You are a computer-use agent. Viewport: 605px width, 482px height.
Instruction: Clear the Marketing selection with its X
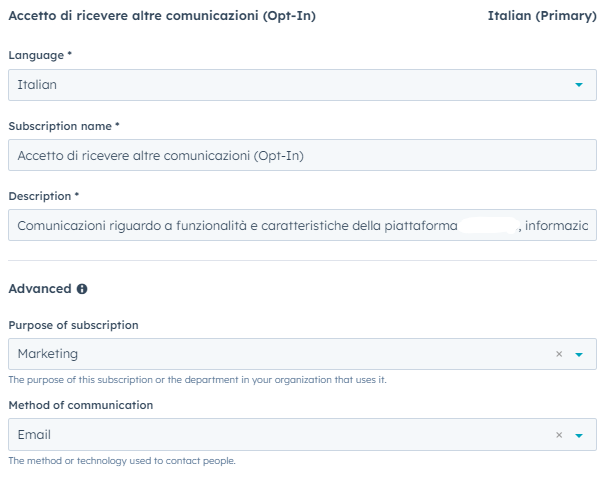[x=559, y=354]
